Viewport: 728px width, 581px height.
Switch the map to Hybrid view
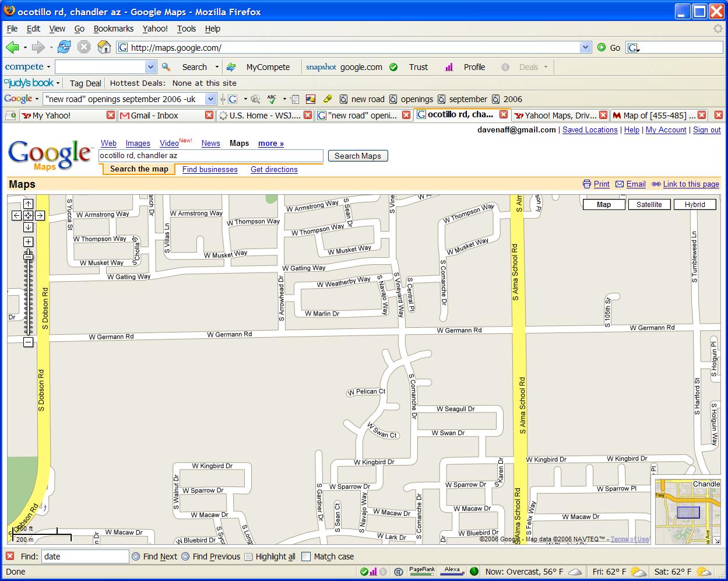(x=695, y=204)
